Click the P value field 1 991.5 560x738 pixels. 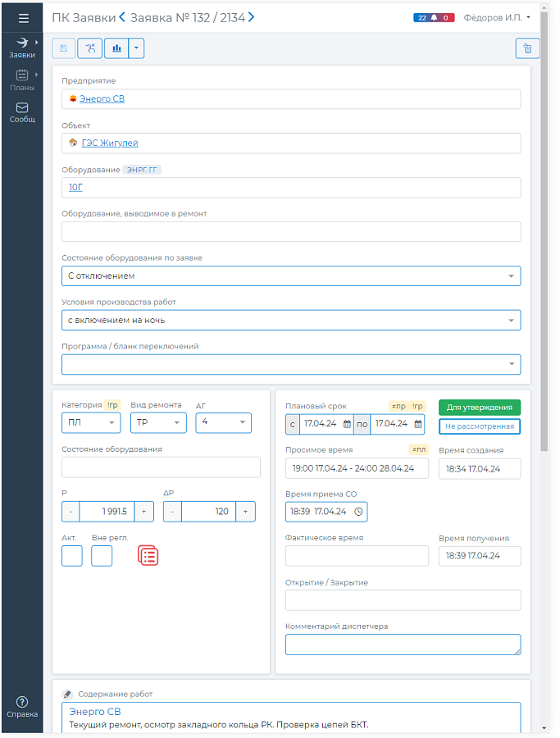pyautogui.click(x=107, y=511)
